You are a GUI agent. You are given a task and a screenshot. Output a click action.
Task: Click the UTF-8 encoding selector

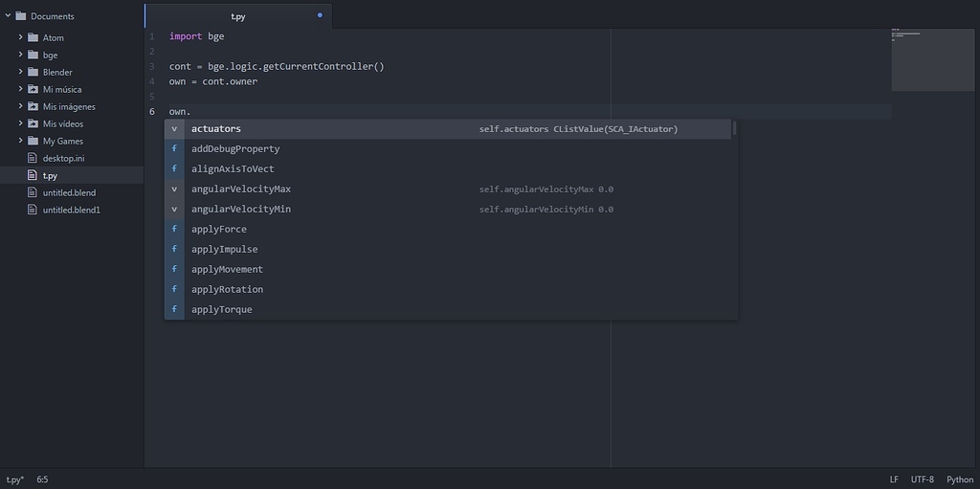point(922,479)
